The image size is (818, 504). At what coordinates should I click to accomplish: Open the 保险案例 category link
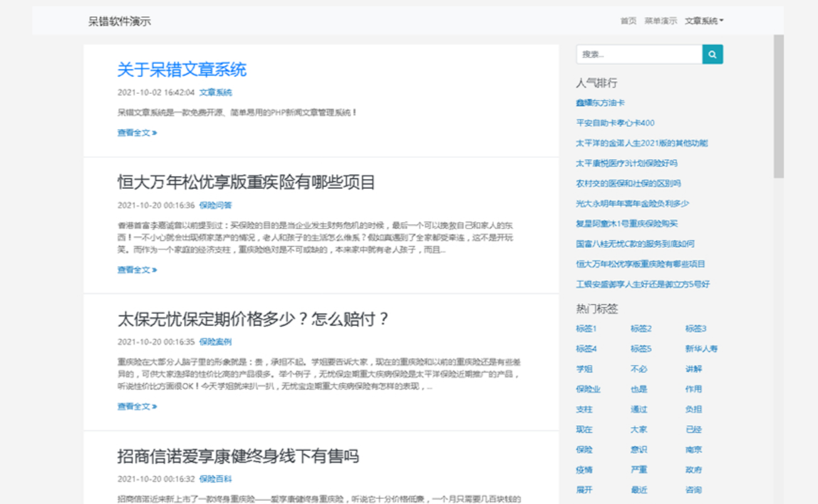point(215,342)
